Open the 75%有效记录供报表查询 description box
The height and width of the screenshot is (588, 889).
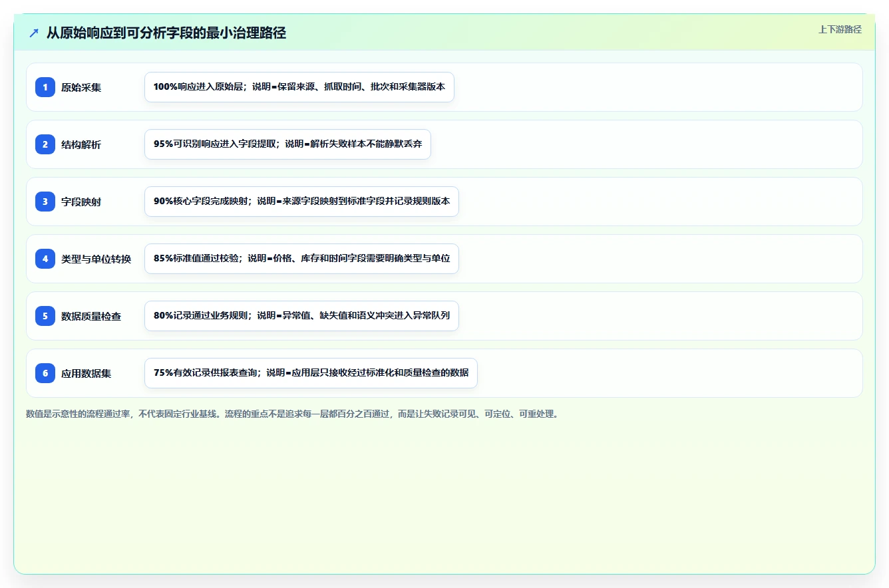click(311, 373)
